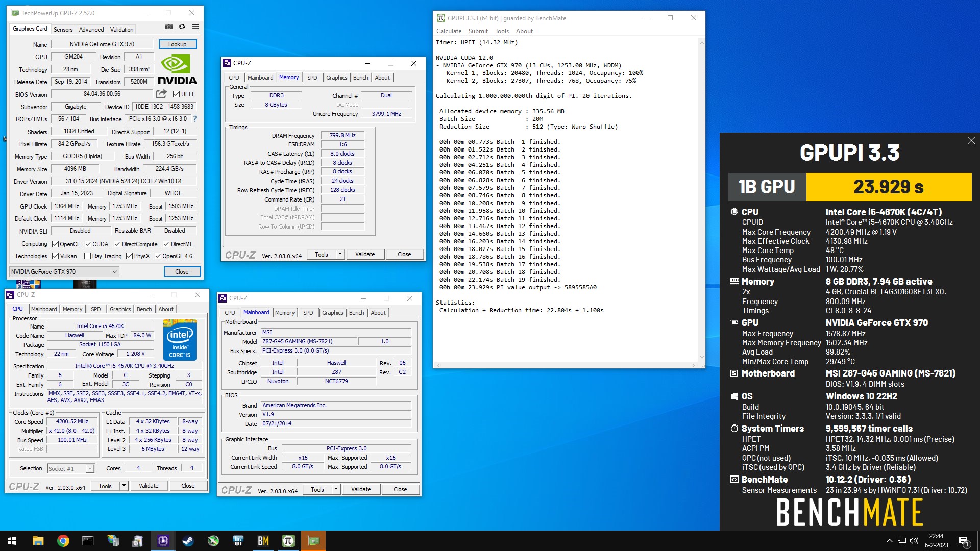Open Steam from the taskbar
Image resolution: width=980 pixels, height=551 pixels.
(x=188, y=541)
